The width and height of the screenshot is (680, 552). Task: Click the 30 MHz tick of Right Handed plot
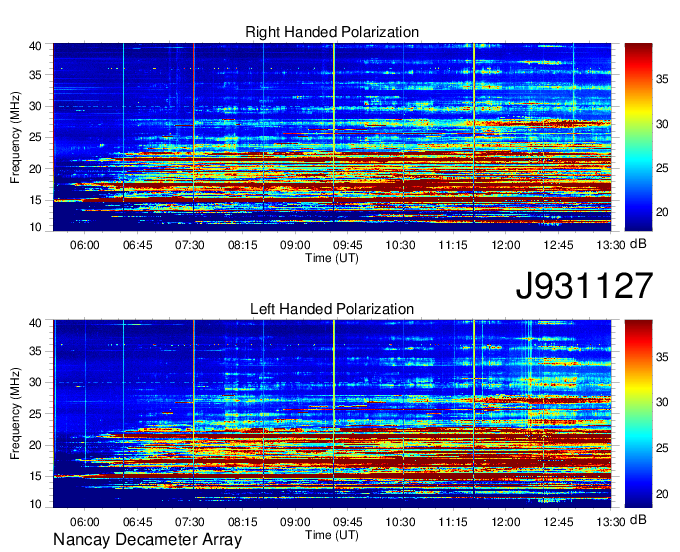tap(35, 106)
